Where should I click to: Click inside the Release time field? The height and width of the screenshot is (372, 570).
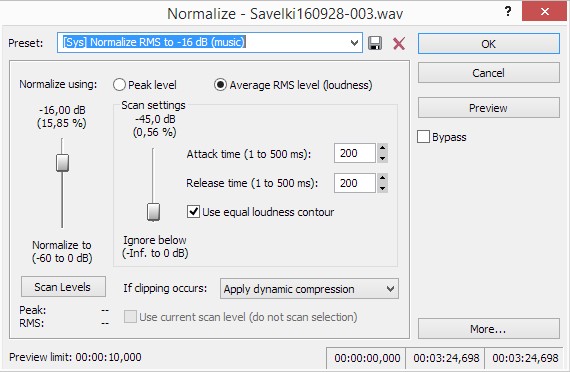tap(354, 183)
